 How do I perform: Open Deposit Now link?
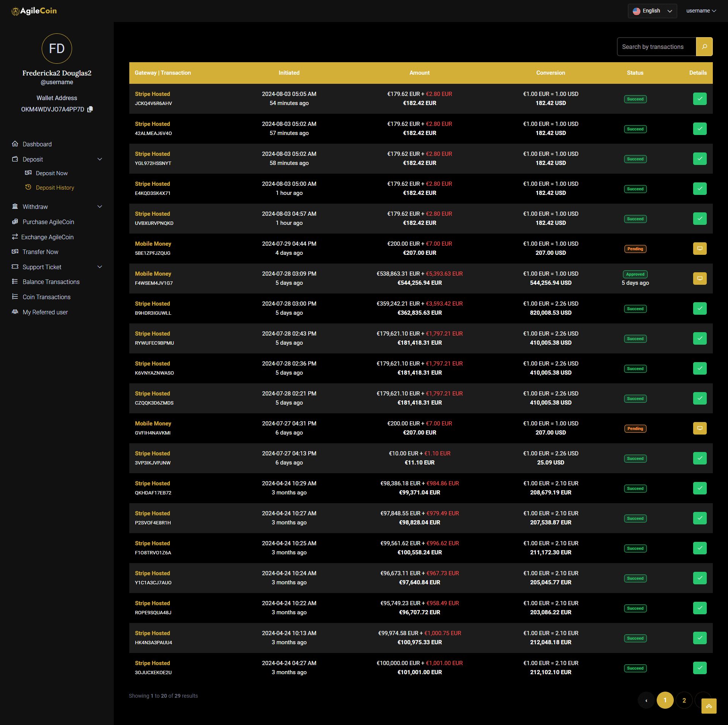tap(52, 173)
